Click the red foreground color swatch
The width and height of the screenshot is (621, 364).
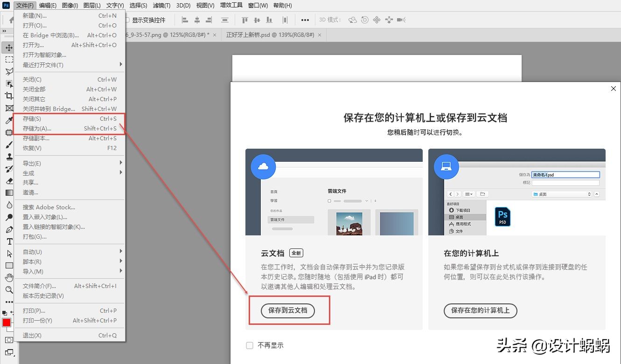[x=7, y=323]
